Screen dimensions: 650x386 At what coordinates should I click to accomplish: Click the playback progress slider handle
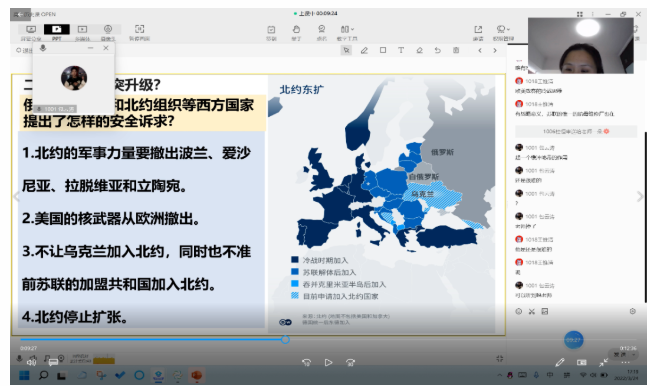tap(285, 340)
